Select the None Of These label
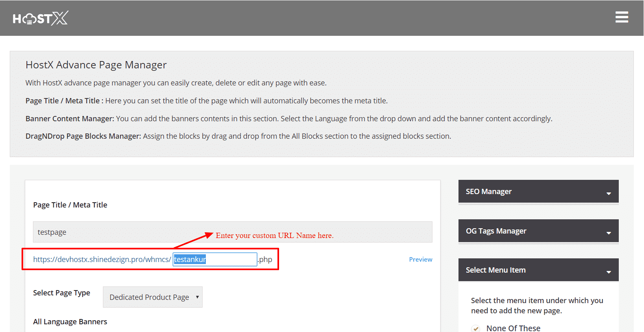 pos(513,328)
